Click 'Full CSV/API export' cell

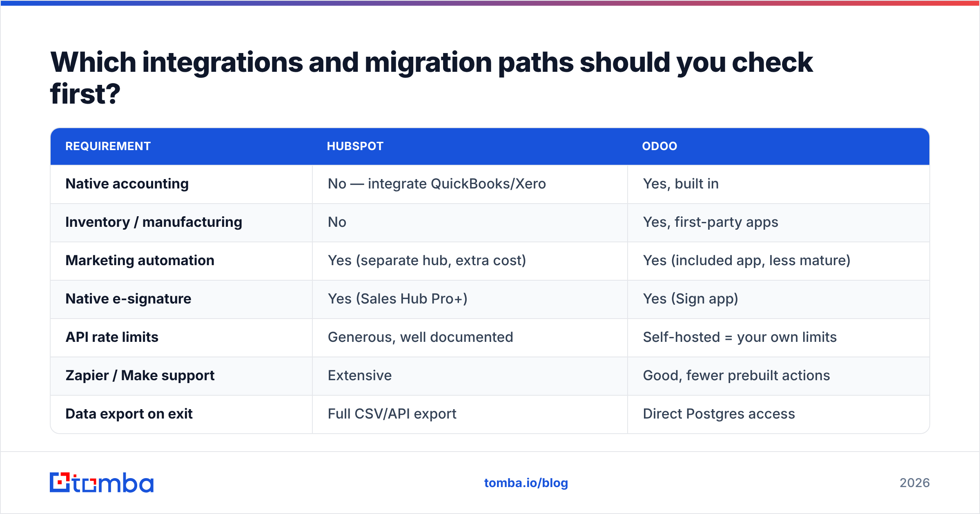click(392, 414)
